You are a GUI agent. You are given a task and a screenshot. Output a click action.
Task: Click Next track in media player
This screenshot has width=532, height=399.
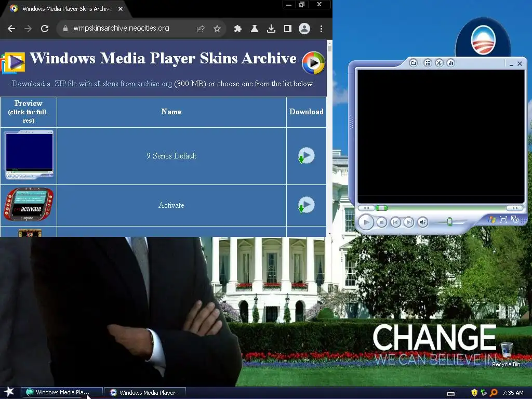click(x=409, y=222)
